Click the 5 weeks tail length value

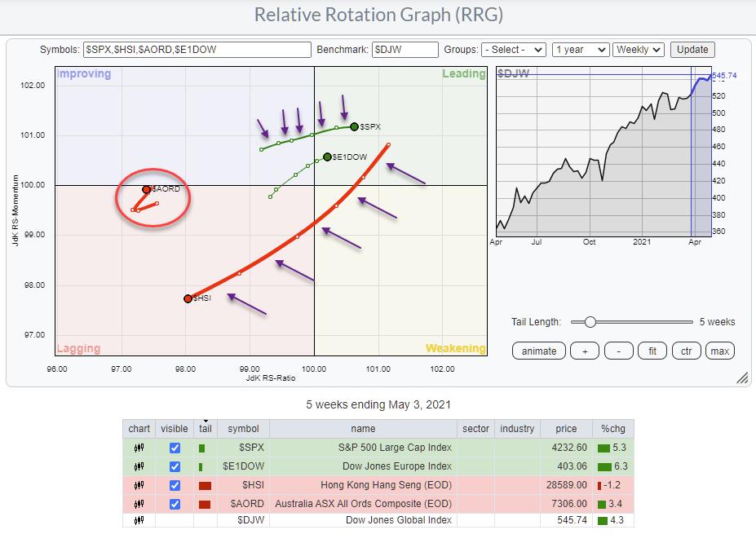click(718, 322)
